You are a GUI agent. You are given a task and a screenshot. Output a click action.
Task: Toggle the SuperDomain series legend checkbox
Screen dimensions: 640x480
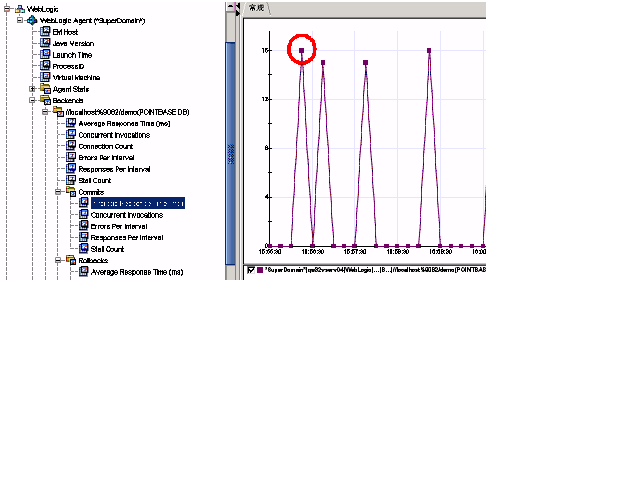(251, 270)
